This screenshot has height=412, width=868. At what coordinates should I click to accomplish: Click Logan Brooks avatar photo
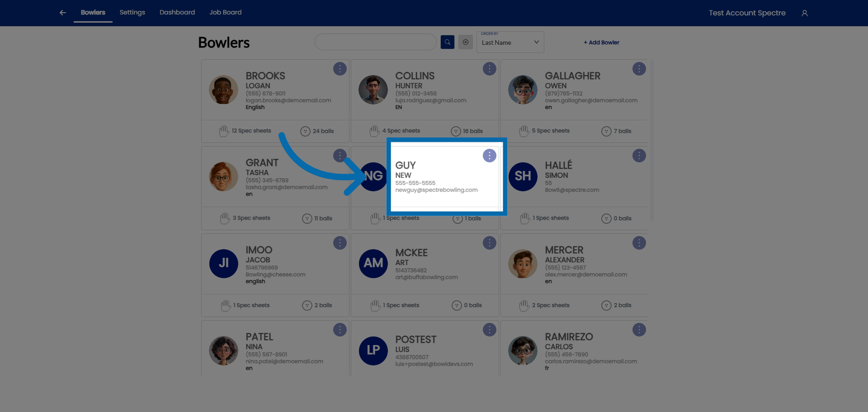point(224,90)
